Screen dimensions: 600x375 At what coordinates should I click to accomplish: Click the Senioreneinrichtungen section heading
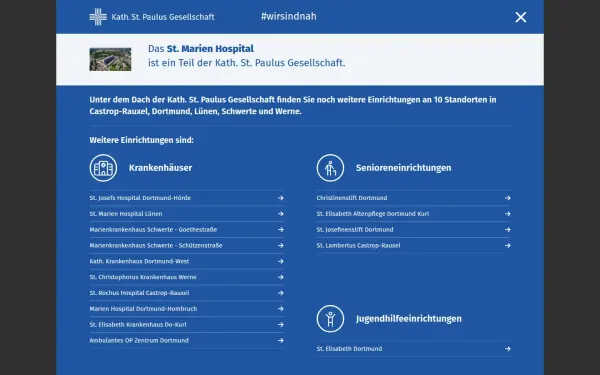403,168
